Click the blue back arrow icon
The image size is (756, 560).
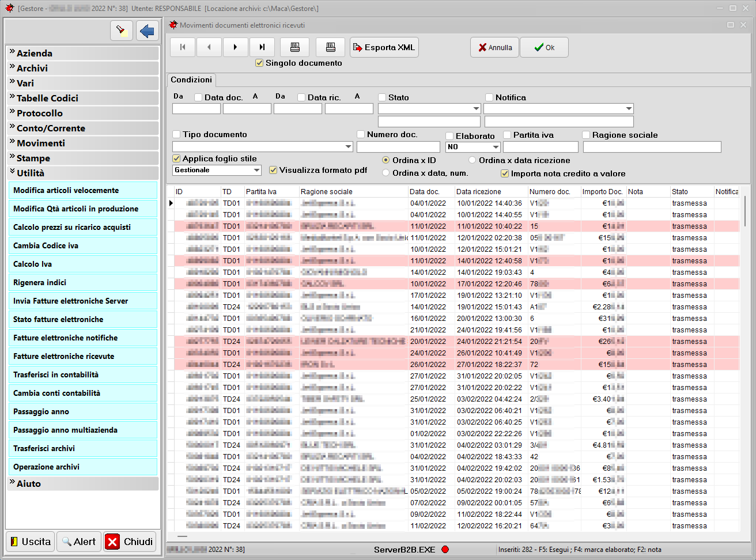click(148, 31)
